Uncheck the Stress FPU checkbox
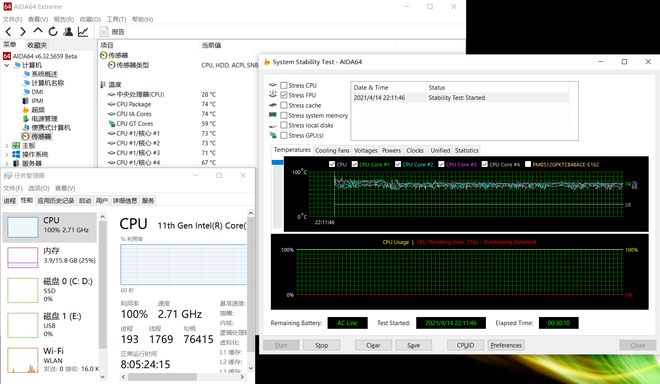 284,95
